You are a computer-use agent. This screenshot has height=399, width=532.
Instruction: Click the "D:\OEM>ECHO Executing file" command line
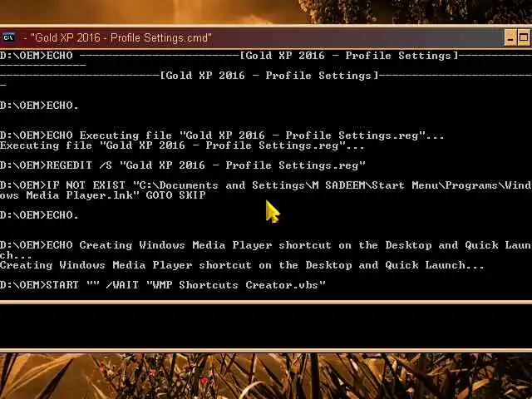[x=222, y=135]
